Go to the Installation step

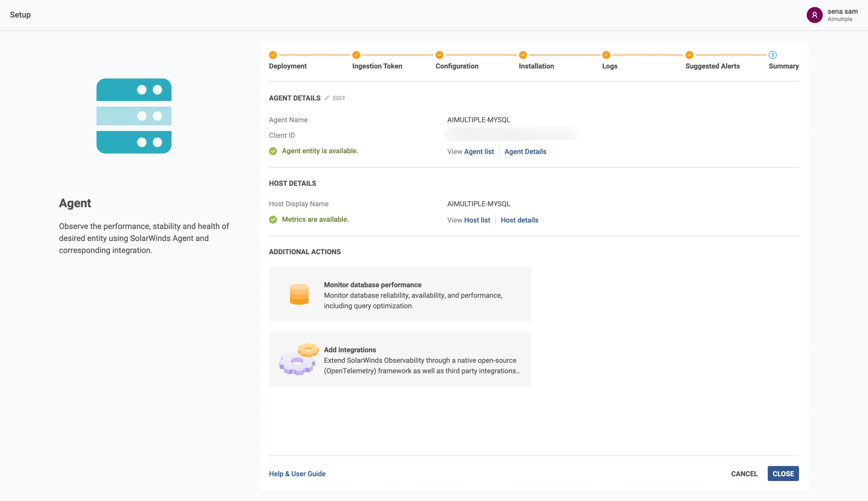click(x=536, y=66)
